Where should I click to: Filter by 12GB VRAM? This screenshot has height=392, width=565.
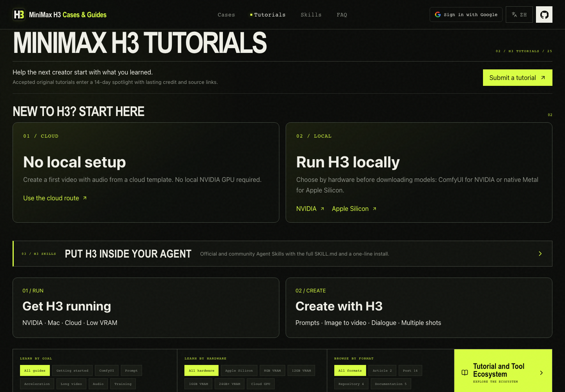point(301,370)
